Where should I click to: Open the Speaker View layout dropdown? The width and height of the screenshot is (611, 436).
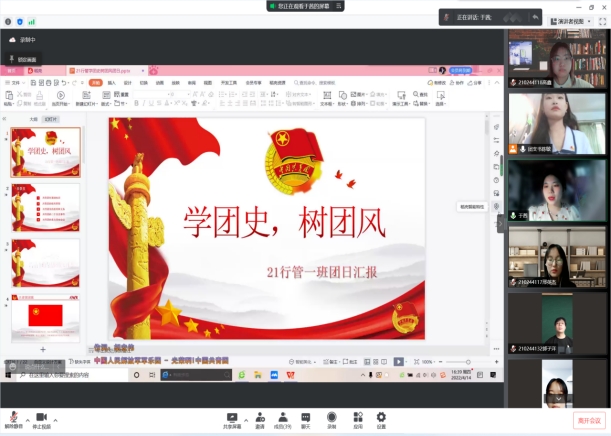click(571, 21)
